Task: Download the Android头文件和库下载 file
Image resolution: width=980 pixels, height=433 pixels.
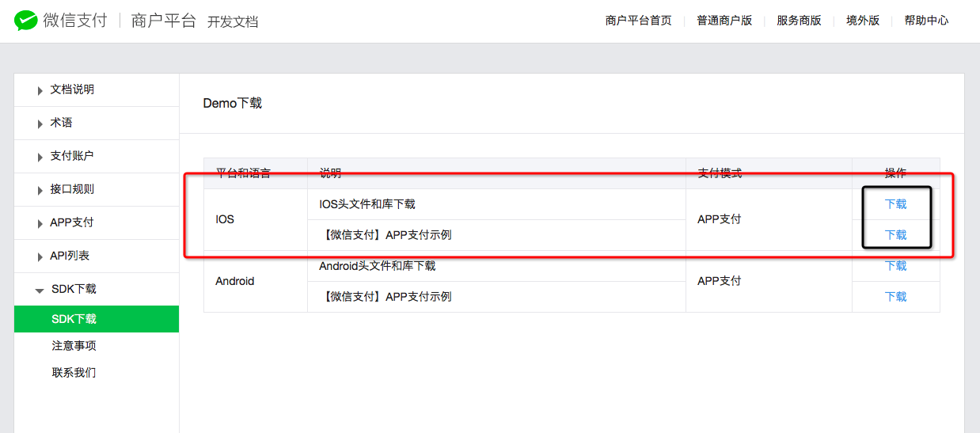Action: coord(895,266)
